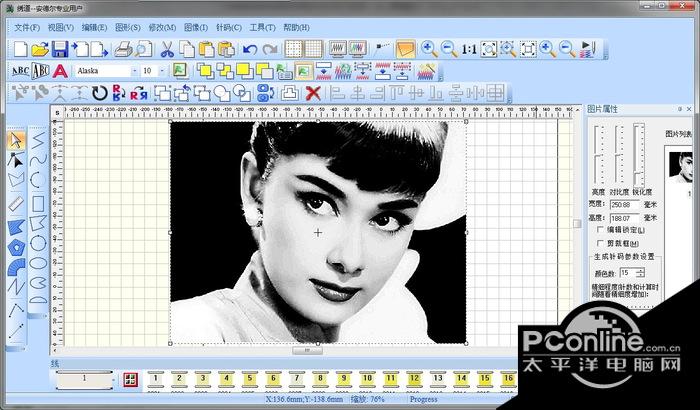This screenshot has width=700, height=410.
Task: Click the 锐化度 sharpness slider
Action: point(639,154)
